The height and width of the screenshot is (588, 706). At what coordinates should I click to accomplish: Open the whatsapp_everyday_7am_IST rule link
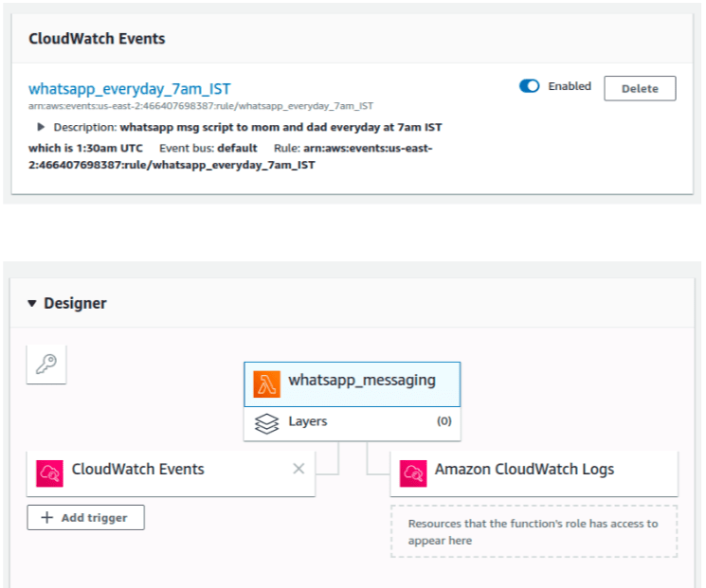tap(129, 89)
